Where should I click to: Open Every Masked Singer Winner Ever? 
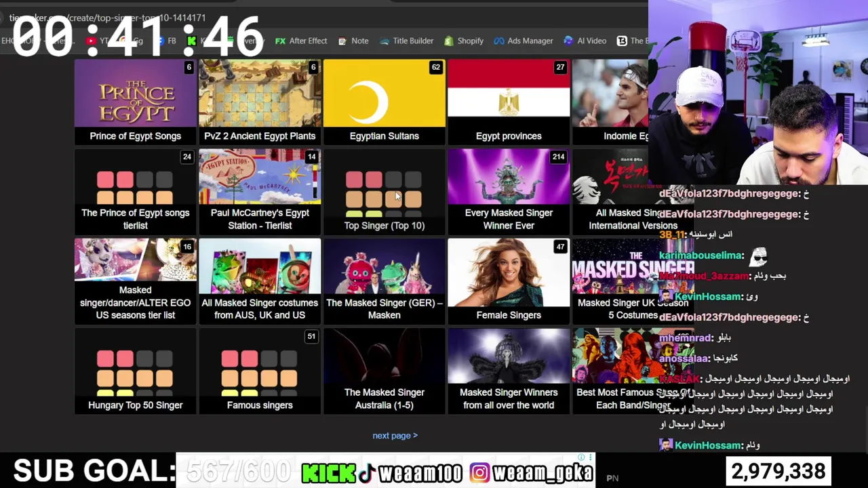[x=509, y=191]
